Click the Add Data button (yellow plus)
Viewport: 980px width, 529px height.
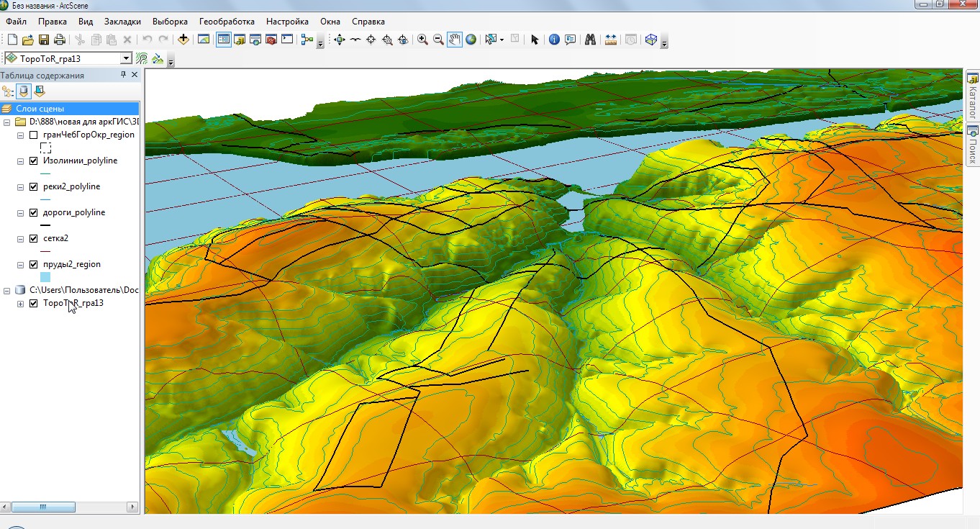[183, 40]
